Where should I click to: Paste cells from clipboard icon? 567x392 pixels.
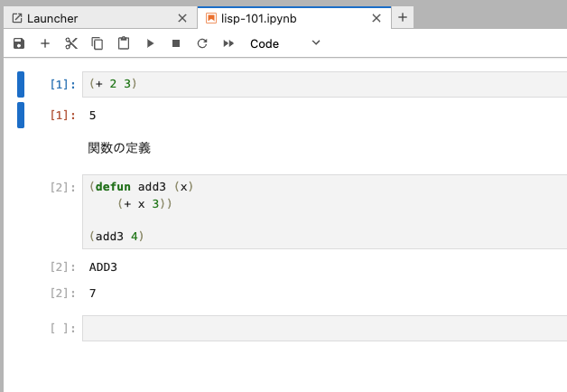(x=124, y=43)
